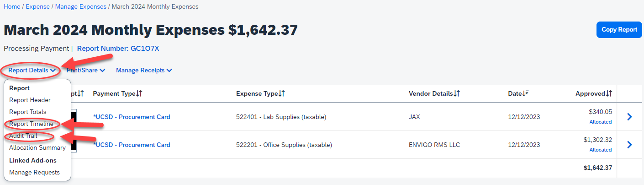Open the JAX expense row chevron arrow
644x185 pixels.
tap(630, 117)
